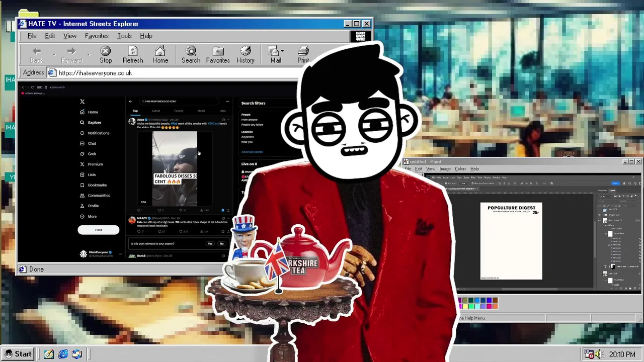Switch to the Top search results tab
The height and width of the screenshot is (362, 644).
tap(135, 111)
